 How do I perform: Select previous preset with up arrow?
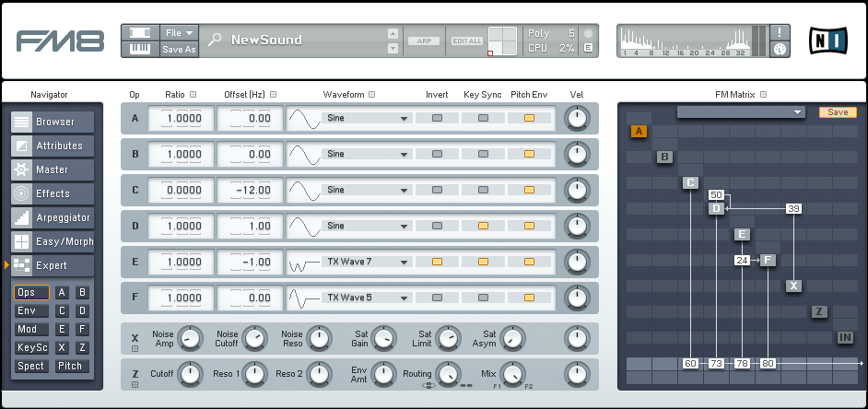[393, 33]
